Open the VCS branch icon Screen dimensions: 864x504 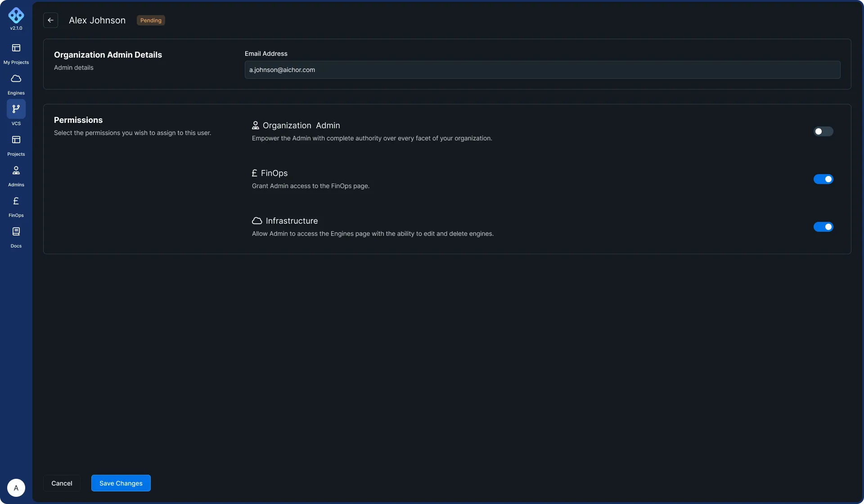(x=16, y=109)
